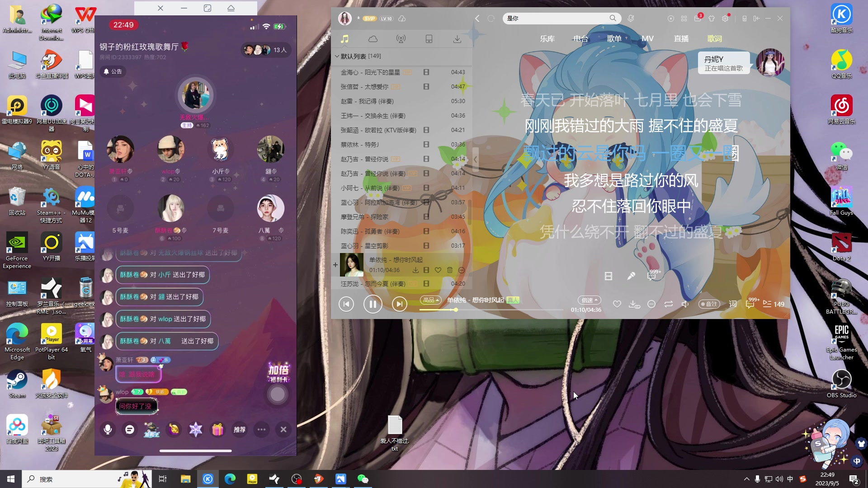Viewport: 868px width, 488px height.
Task: Click the 抓鸭子 game icon
Action: pyautogui.click(x=152, y=429)
